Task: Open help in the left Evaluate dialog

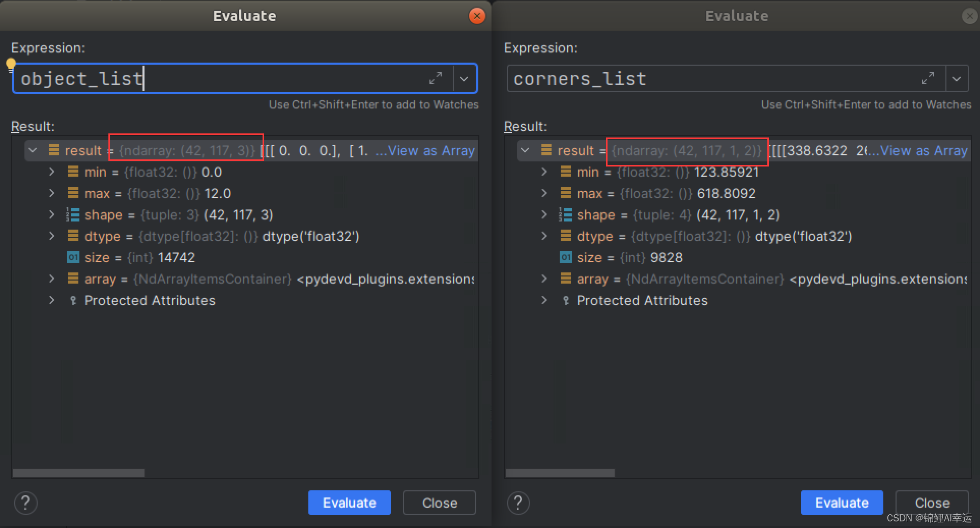Action: tap(25, 503)
